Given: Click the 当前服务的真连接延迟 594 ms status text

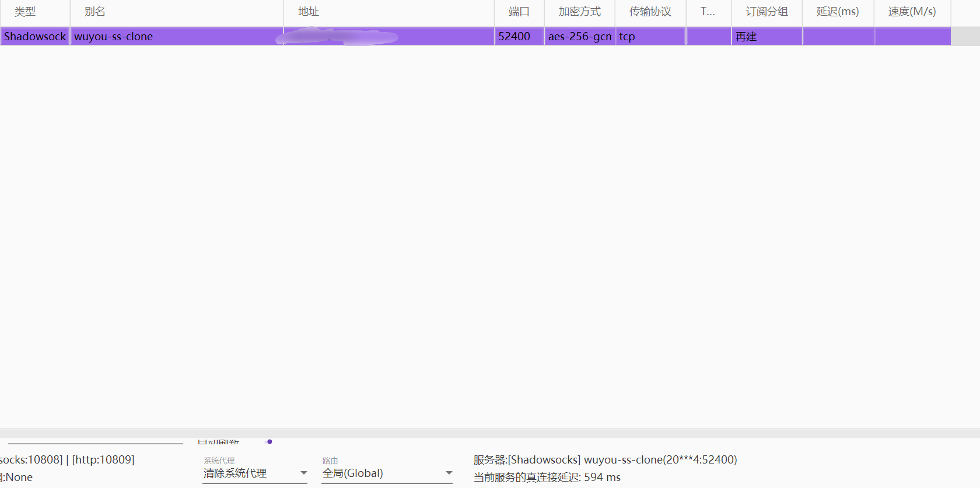Looking at the screenshot, I should pyautogui.click(x=547, y=478).
